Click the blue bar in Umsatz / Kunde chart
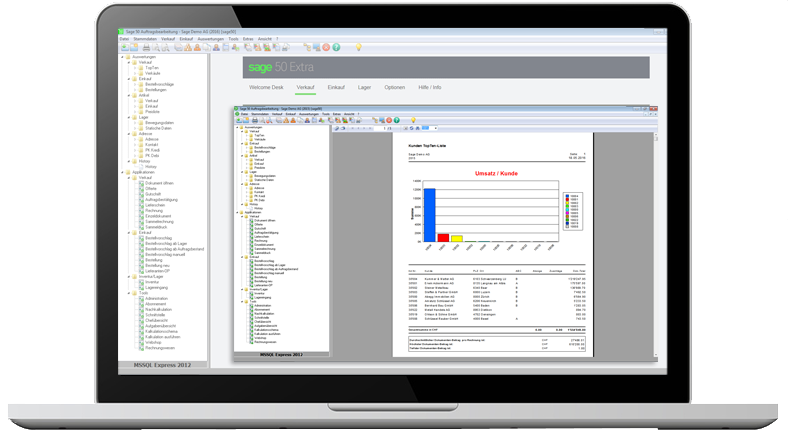 pos(430,215)
